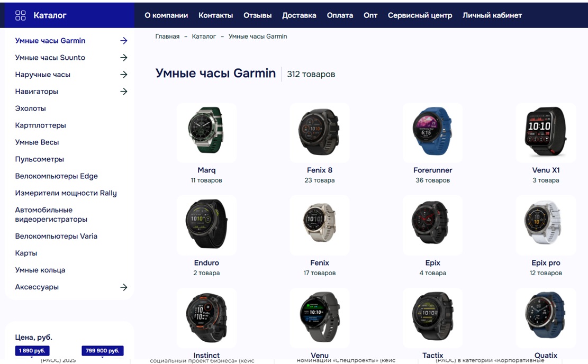Image resolution: width=588 pixels, height=364 pixels.
Task: Open the Пульсометры category
Action: pyautogui.click(x=39, y=159)
